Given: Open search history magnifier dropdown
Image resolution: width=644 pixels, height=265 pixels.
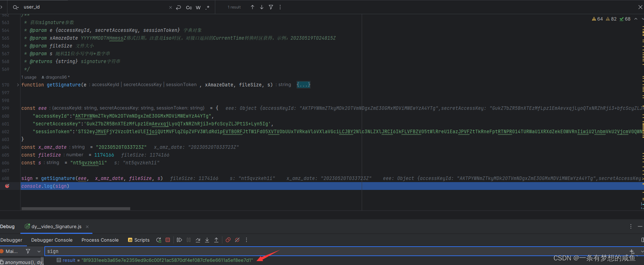Looking at the screenshot, I should point(16,7).
